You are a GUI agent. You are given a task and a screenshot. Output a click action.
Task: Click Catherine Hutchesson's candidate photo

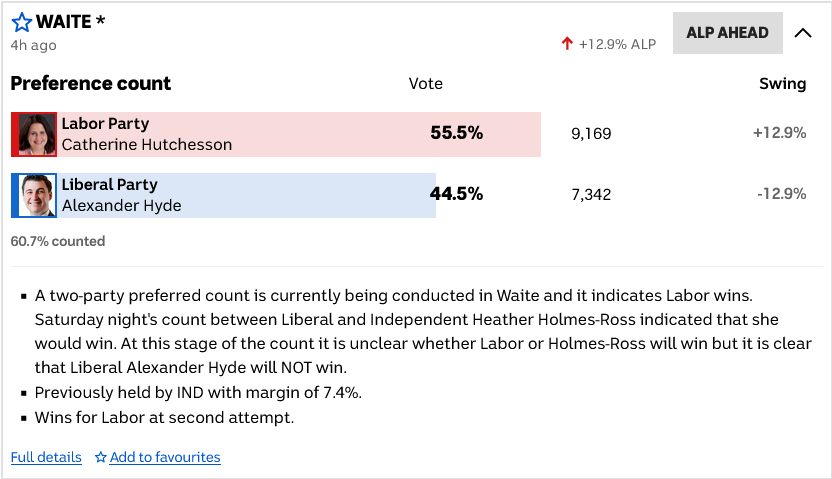click(x=37, y=134)
